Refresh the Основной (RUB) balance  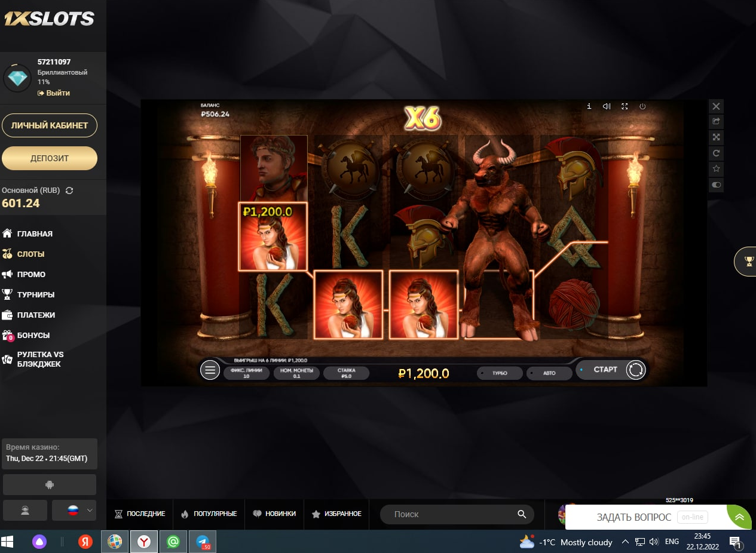click(69, 191)
